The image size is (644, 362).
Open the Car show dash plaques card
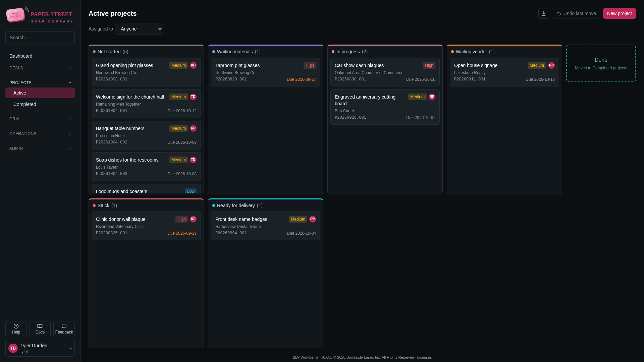385,72
